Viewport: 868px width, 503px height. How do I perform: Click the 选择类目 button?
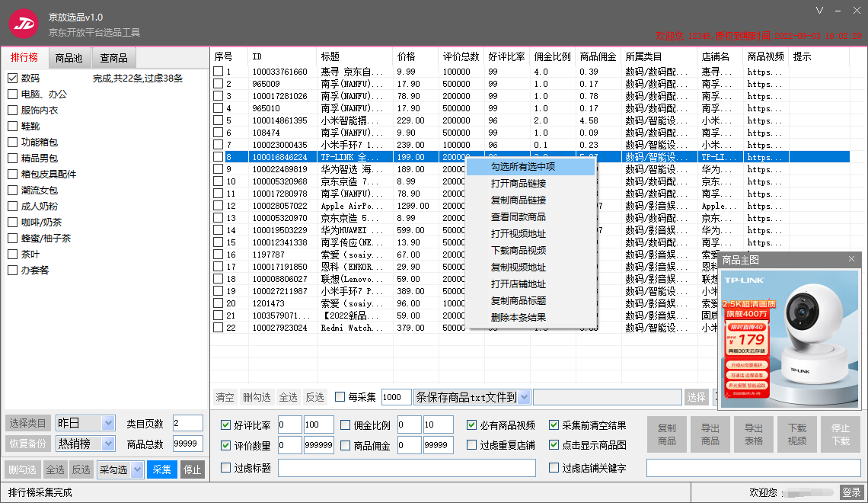[x=27, y=423]
